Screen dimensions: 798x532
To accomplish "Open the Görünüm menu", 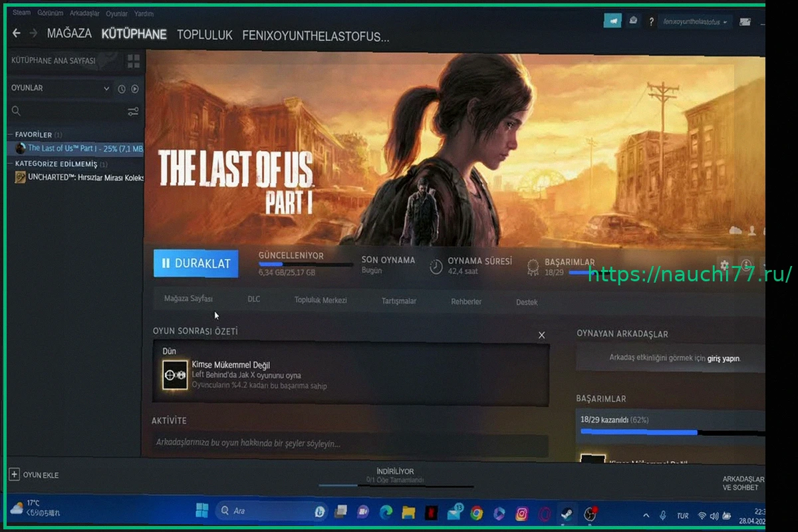I will click(x=51, y=13).
